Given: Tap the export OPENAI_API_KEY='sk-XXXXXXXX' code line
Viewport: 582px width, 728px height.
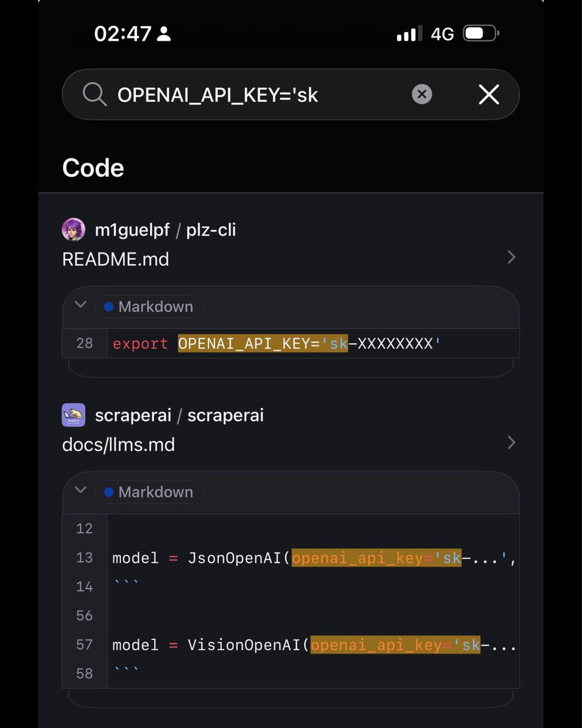Looking at the screenshot, I should click(x=277, y=344).
